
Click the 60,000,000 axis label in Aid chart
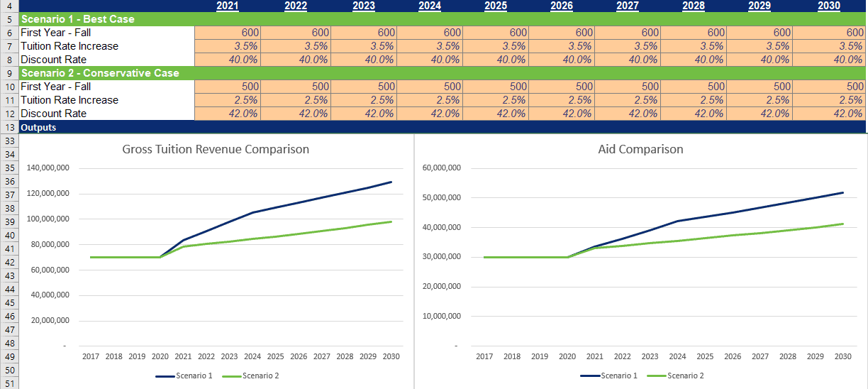pos(442,168)
